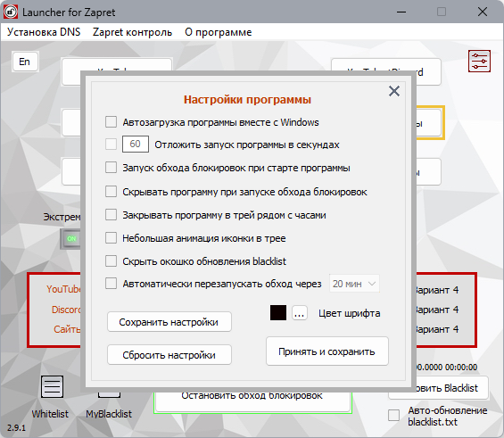Screen dimensions: 504x438
Task: Click the MyBlacklist label
Action: [x=109, y=414]
